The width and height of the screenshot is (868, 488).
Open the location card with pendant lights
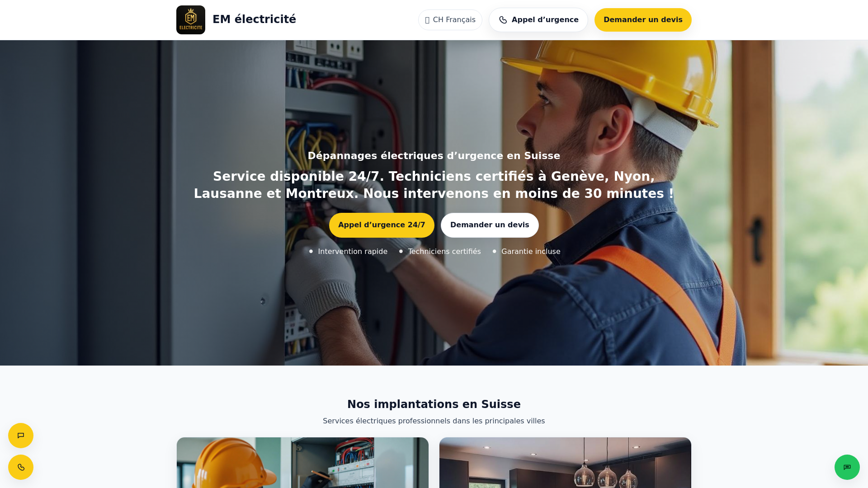tap(565, 463)
